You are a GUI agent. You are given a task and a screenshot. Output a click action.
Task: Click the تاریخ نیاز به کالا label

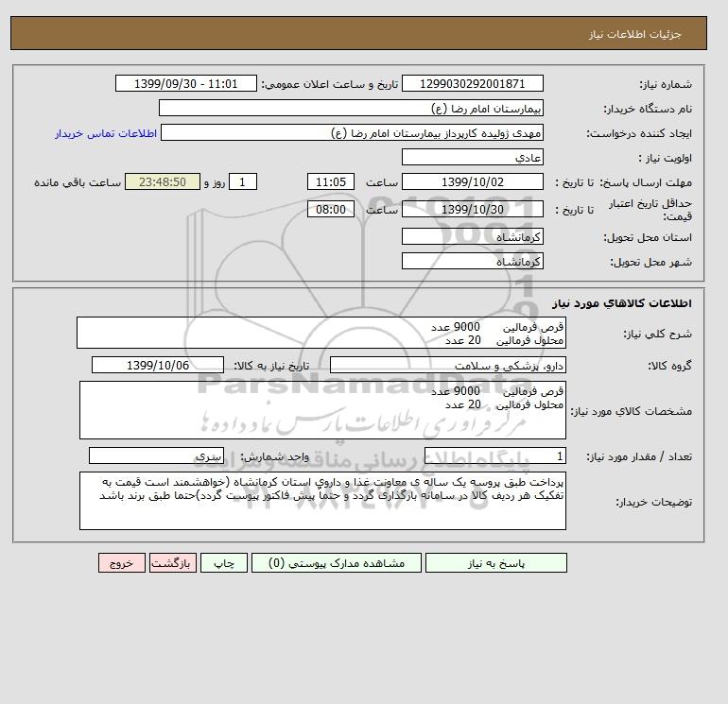click(x=271, y=366)
